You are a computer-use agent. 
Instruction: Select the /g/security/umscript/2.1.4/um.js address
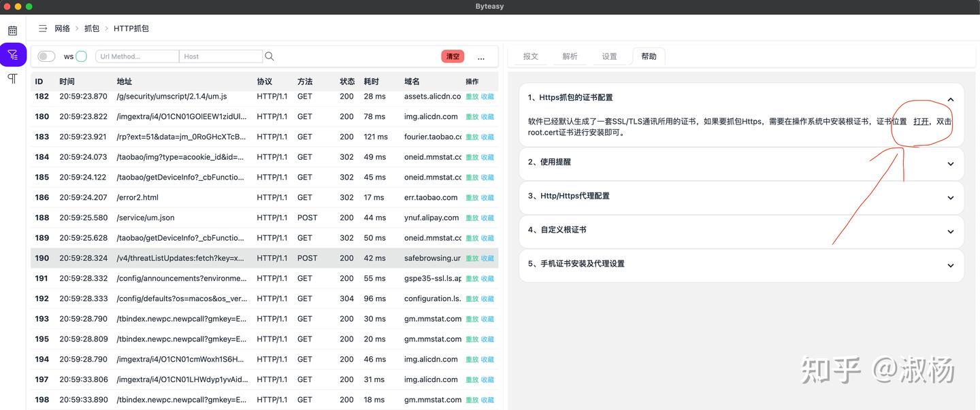point(171,97)
